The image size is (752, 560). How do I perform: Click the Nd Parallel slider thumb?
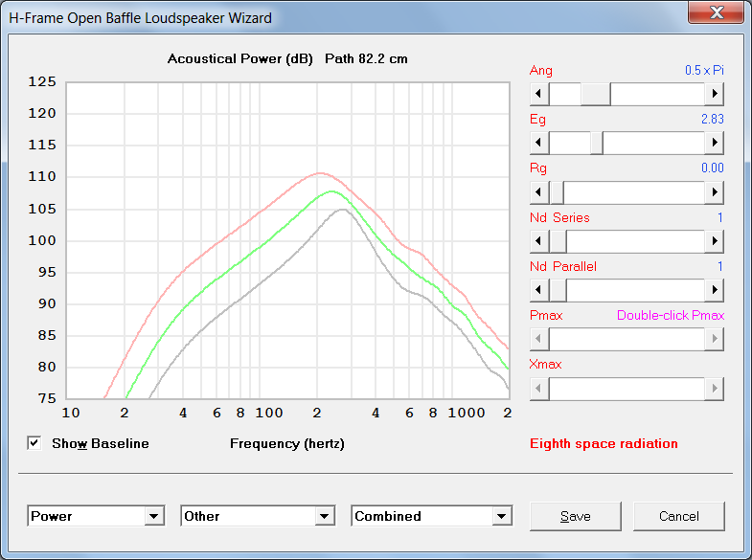558,290
